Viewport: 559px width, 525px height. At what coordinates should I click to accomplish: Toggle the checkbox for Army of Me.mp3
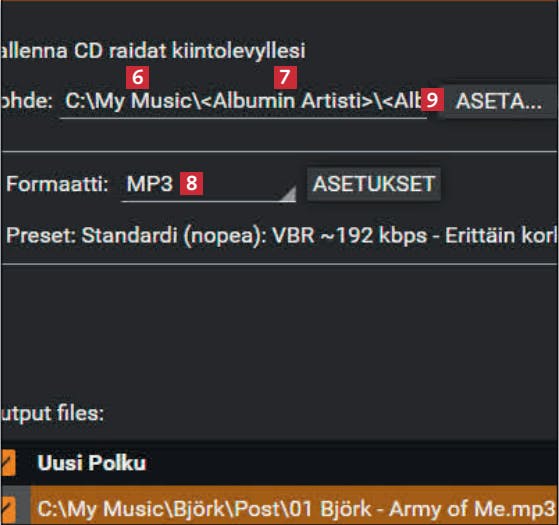[x=8, y=509]
